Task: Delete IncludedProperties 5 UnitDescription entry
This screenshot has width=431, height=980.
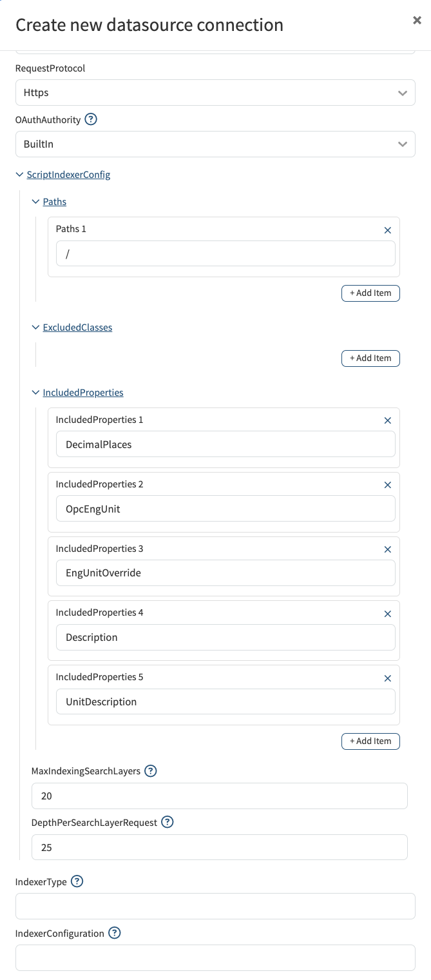Action: (x=388, y=678)
